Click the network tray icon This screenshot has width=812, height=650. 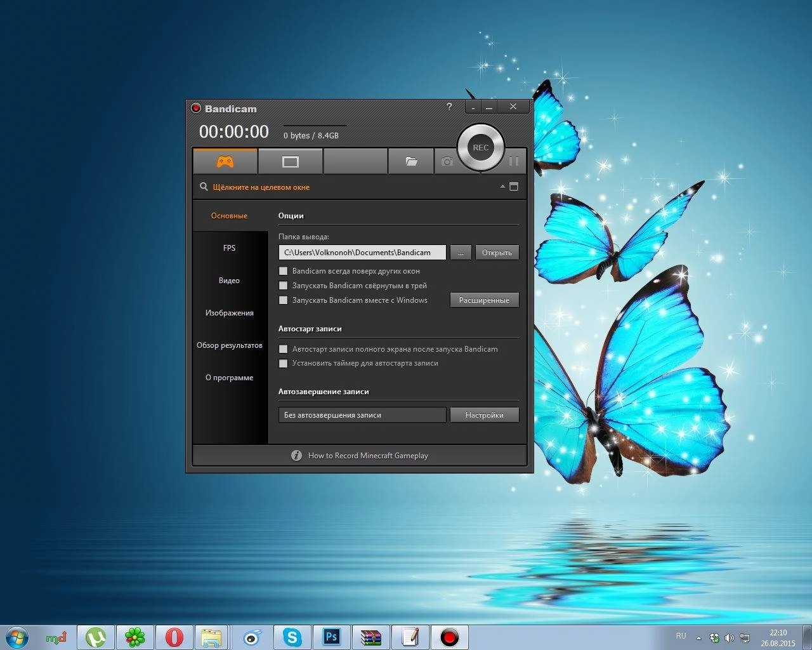point(745,638)
